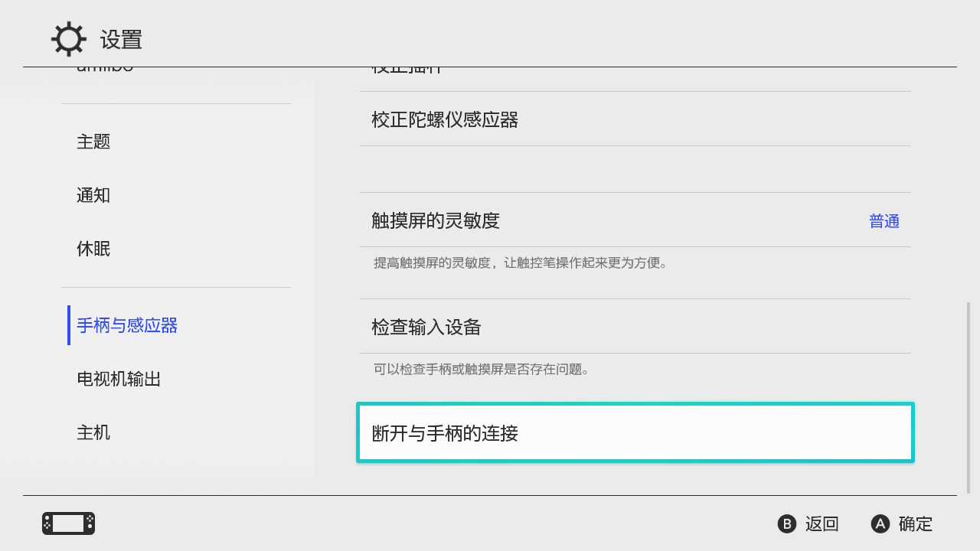Click the A button icon
The height and width of the screenshot is (551, 980).
880,523
